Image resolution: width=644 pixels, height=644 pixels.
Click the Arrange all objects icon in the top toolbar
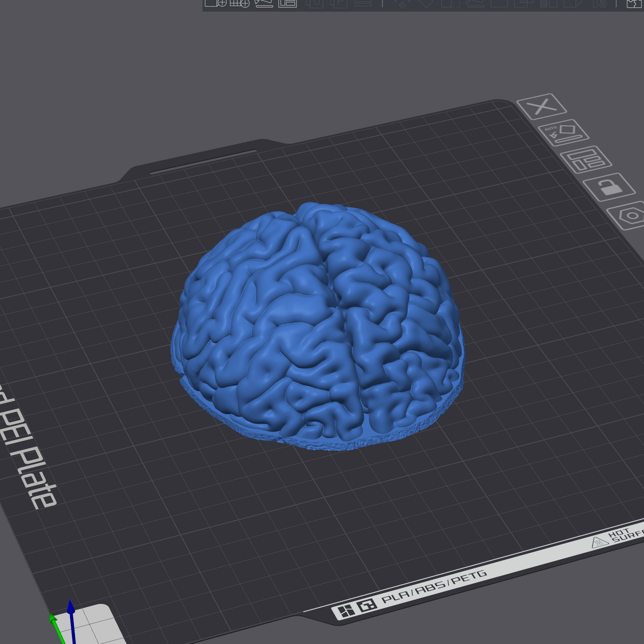287,4
